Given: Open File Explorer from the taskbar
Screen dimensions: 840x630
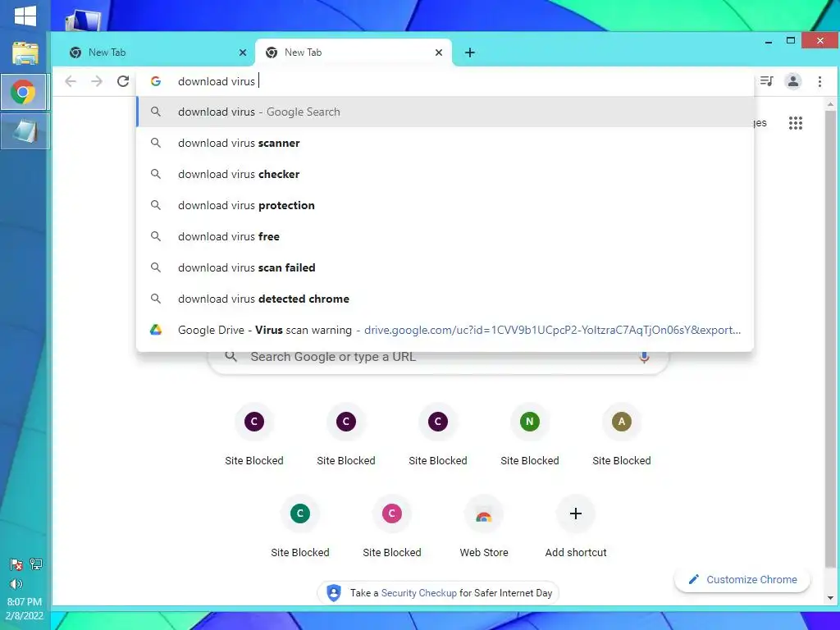Looking at the screenshot, I should (x=25, y=53).
